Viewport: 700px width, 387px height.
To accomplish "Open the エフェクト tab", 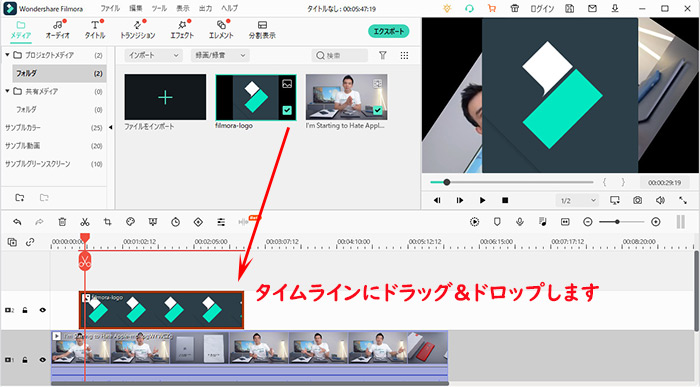I will click(182, 30).
